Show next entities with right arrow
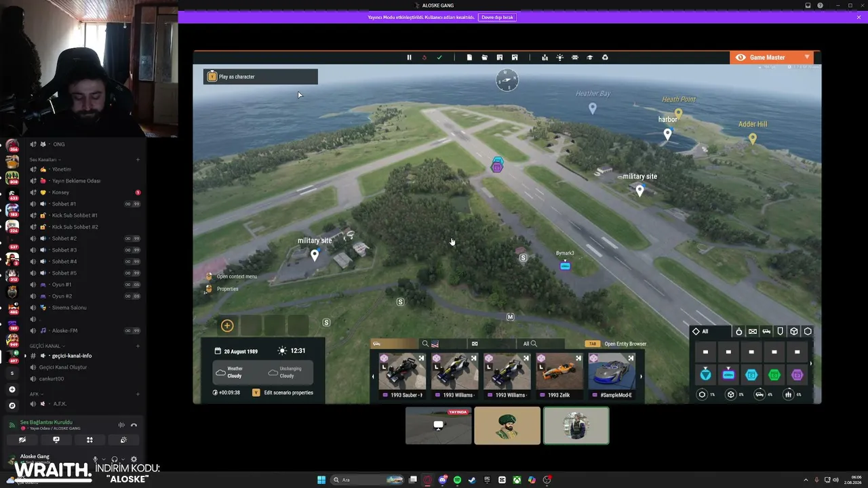The image size is (868, 488). coord(642,377)
